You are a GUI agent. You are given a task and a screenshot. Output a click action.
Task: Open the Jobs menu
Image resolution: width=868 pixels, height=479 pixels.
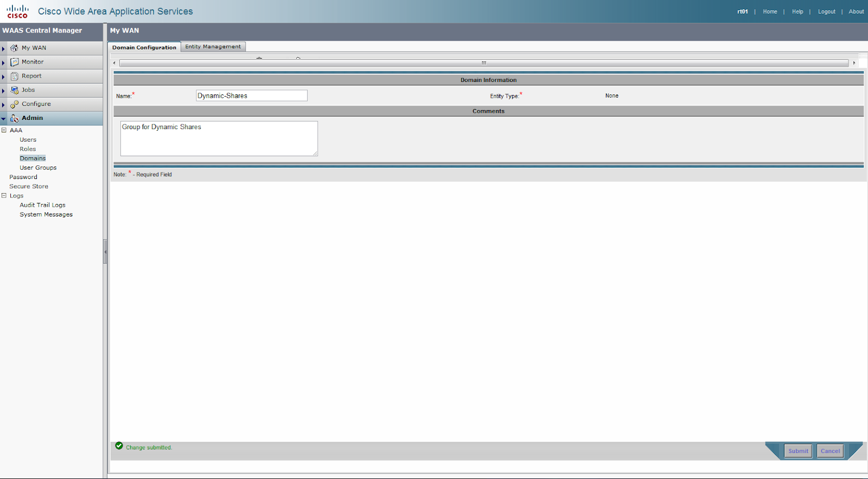pyautogui.click(x=28, y=90)
